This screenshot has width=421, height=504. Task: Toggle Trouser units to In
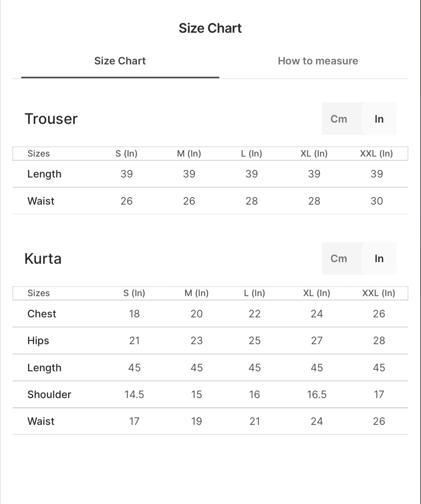pos(379,119)
